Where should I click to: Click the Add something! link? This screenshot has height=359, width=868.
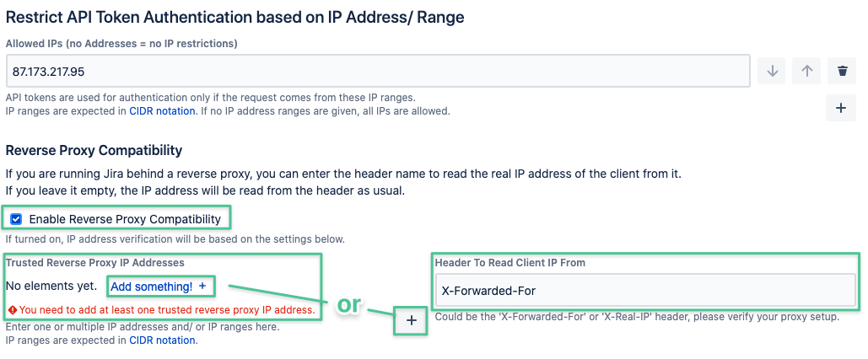click(152, 287)
